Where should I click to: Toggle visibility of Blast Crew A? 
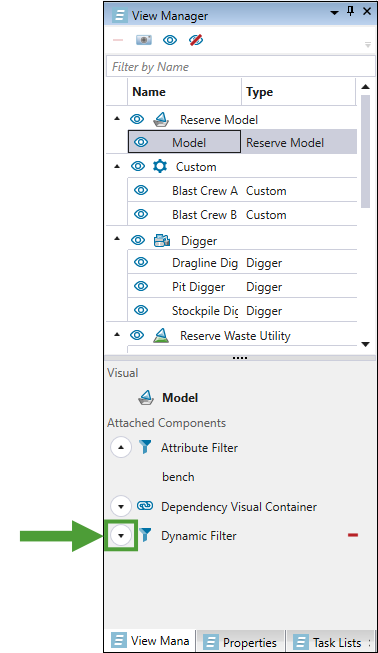tap(141, 190)
